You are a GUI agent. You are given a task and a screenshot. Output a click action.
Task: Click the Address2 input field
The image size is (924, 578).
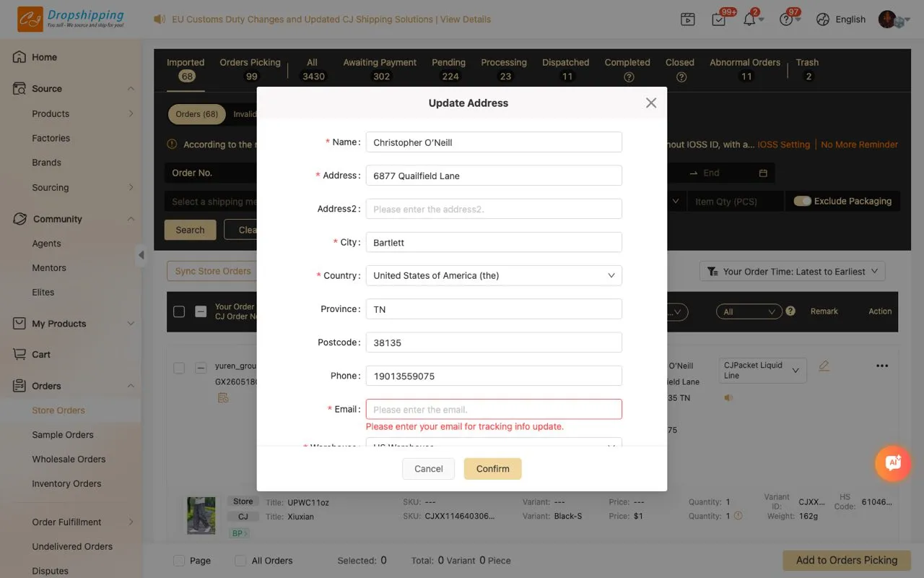pos(494,209)
